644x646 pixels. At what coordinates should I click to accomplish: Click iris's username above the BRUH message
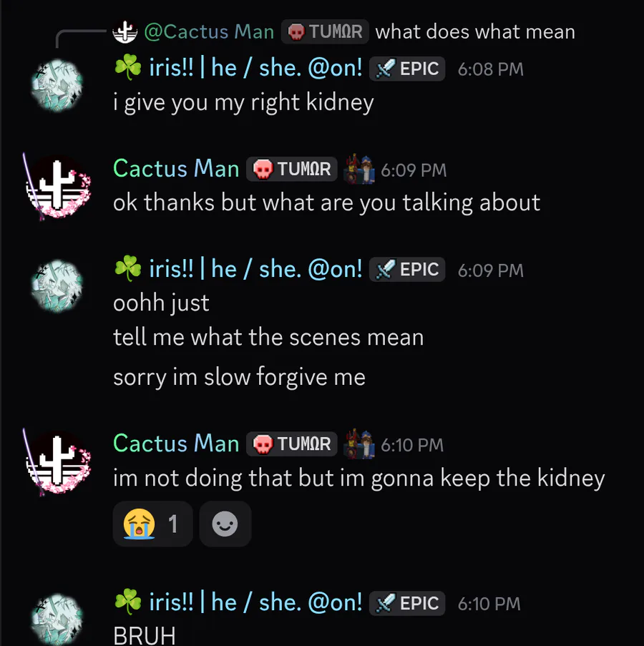click(x=238, y=602)
